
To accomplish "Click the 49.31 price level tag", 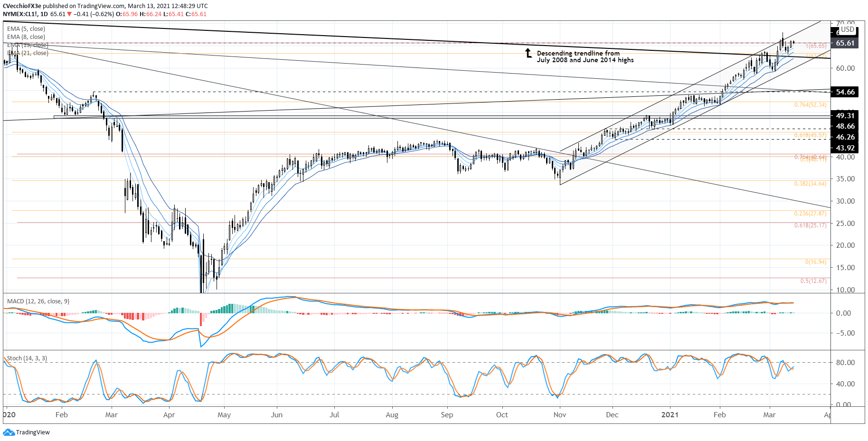I will (845, 116).
